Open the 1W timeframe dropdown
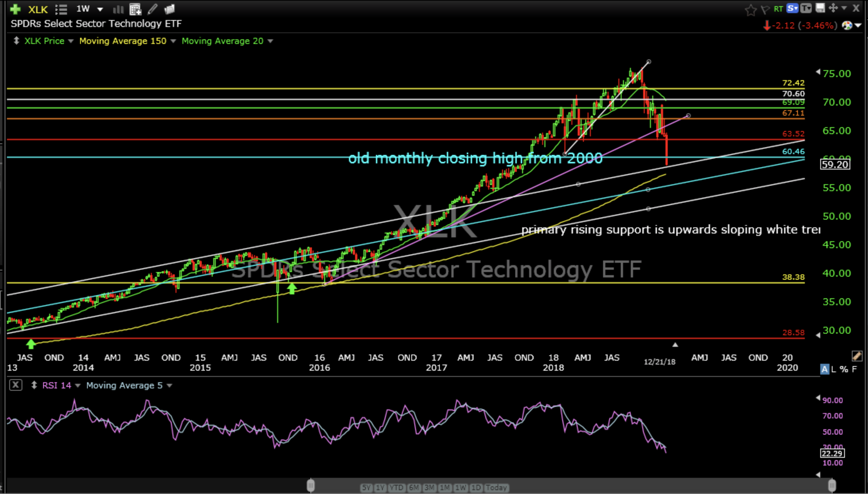 pyautogui.click(x=100, y=9)
